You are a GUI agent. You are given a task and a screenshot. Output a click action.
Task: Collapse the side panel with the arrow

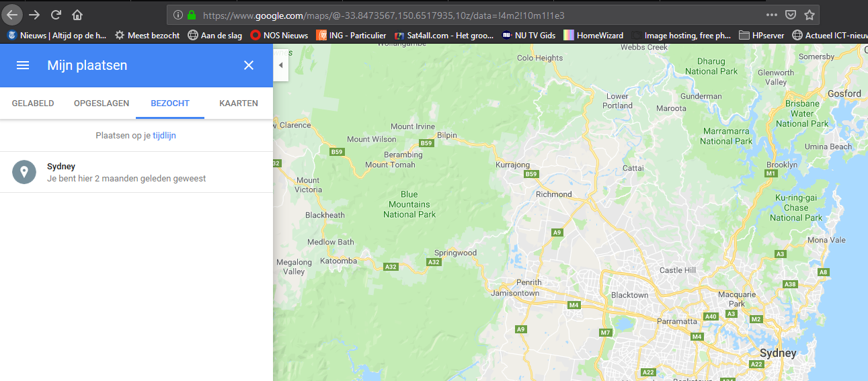(x=280, y=65)
